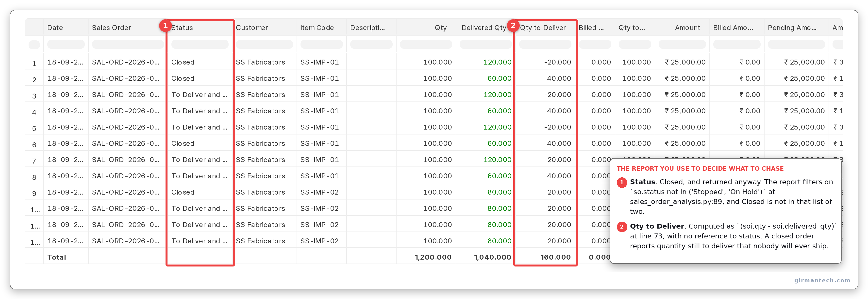Image resolution: width=868 pixels, height=299 pixels.
Task: Focus the Amount column filter field
Action: click(x=682, y=44)
